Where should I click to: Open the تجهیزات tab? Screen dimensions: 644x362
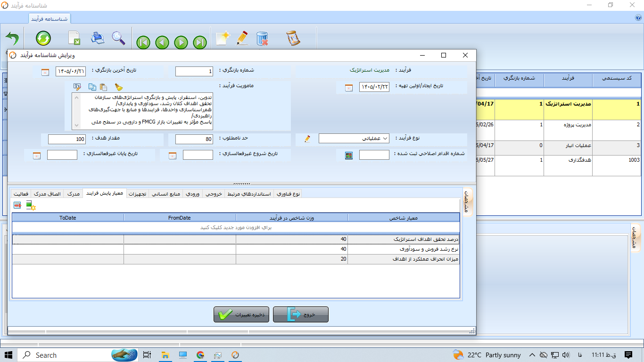138,194
